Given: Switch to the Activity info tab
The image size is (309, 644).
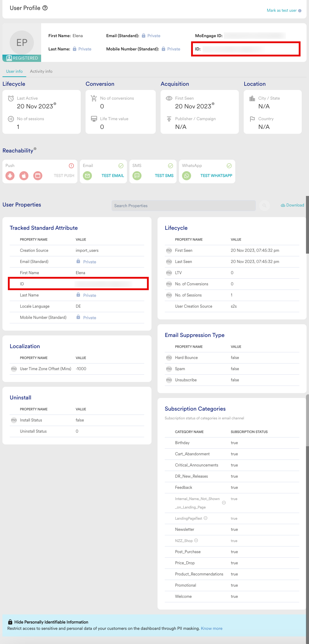Looking at the screenshot, I should click(x=41, y=72).
